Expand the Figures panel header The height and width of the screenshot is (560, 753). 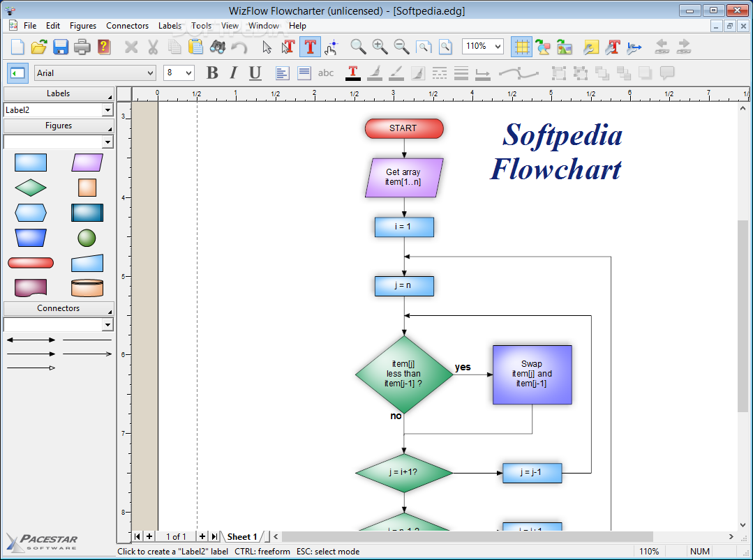(x=59, y=126)
